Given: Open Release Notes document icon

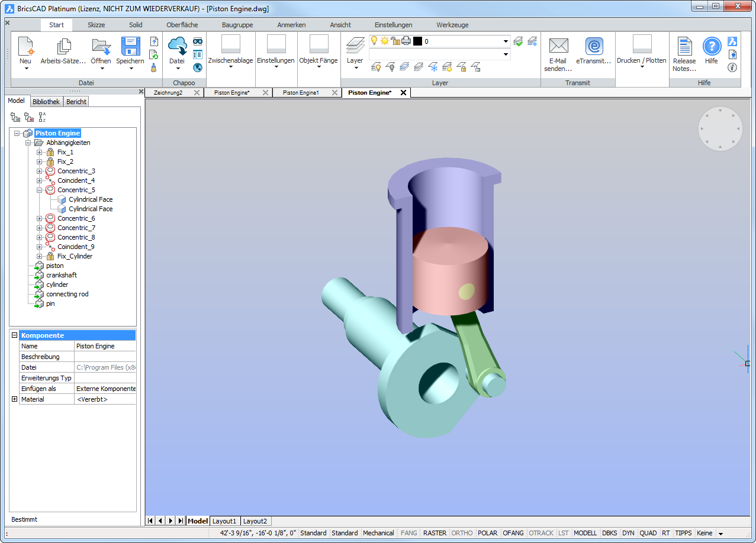Looking at the screenshot, I should coord(684,46).
